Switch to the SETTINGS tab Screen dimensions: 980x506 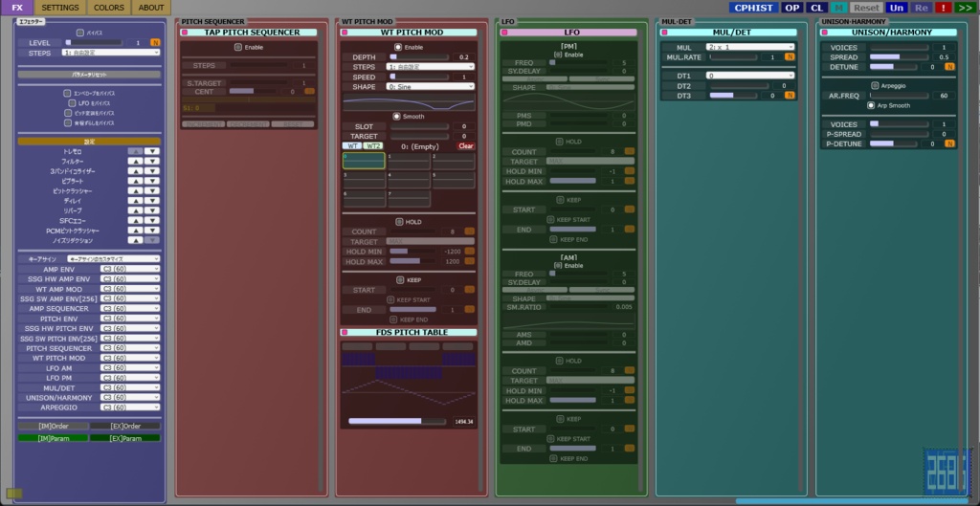(x=60, y=8)
